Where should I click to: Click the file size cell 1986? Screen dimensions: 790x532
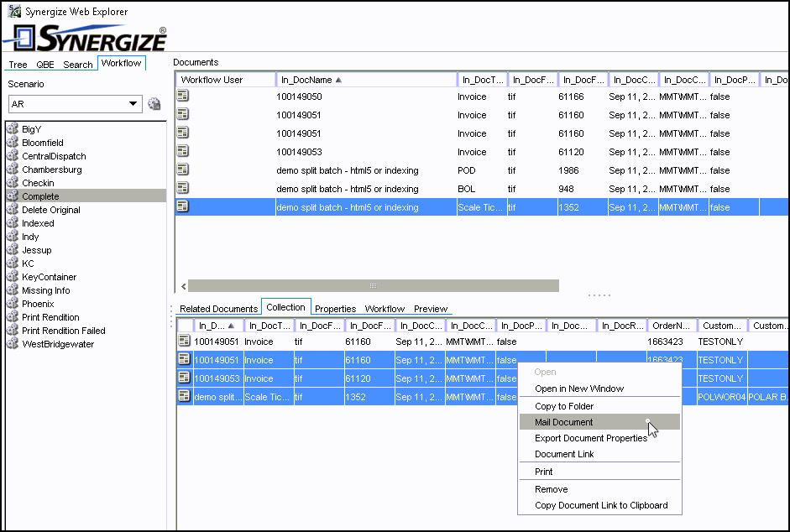click(568, 170)
